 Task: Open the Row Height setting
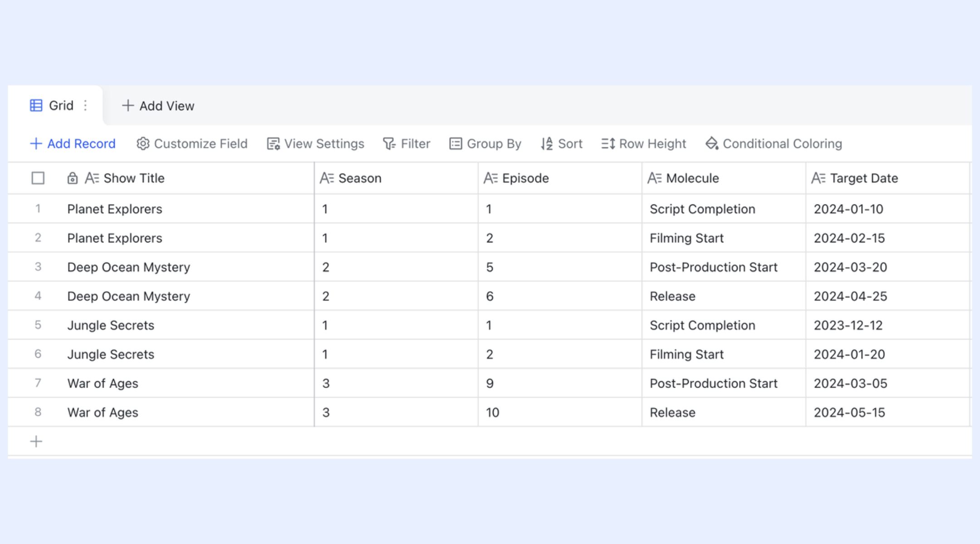point(643,144)
